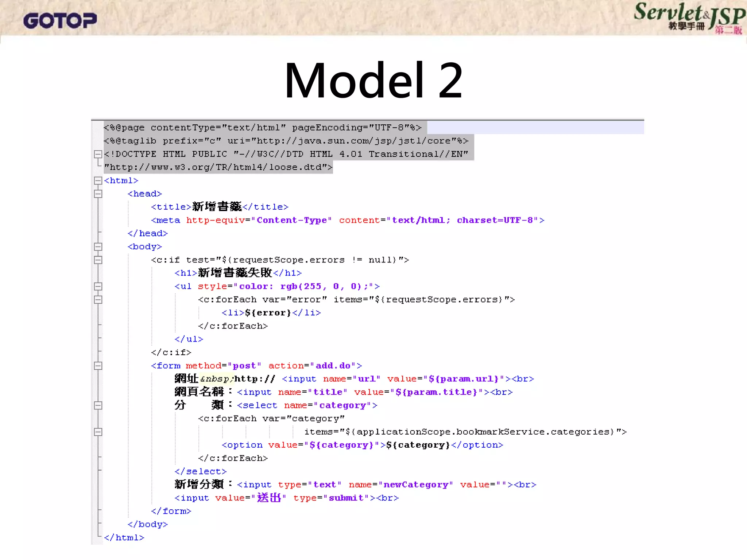Click the <%@taglib prefix="c" line

286,141
